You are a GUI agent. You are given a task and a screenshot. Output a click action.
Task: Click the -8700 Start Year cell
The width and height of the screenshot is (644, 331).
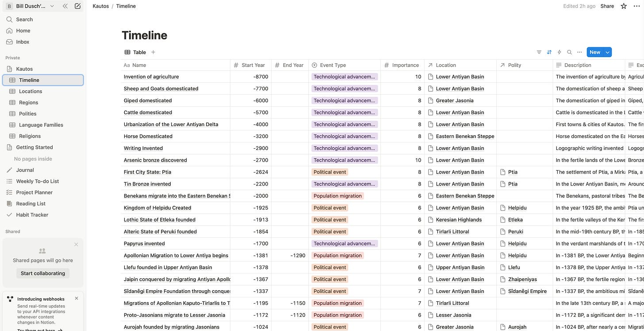click(x=251, y=77)
